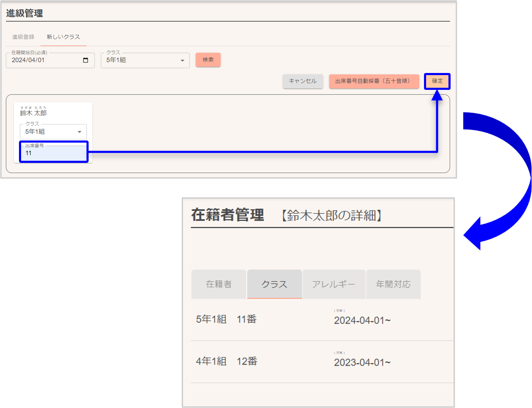Select the 4年1組 12番 class row
Image resolution: width=532 pixels, height=408 pixels.
click(x=227, y=362)
